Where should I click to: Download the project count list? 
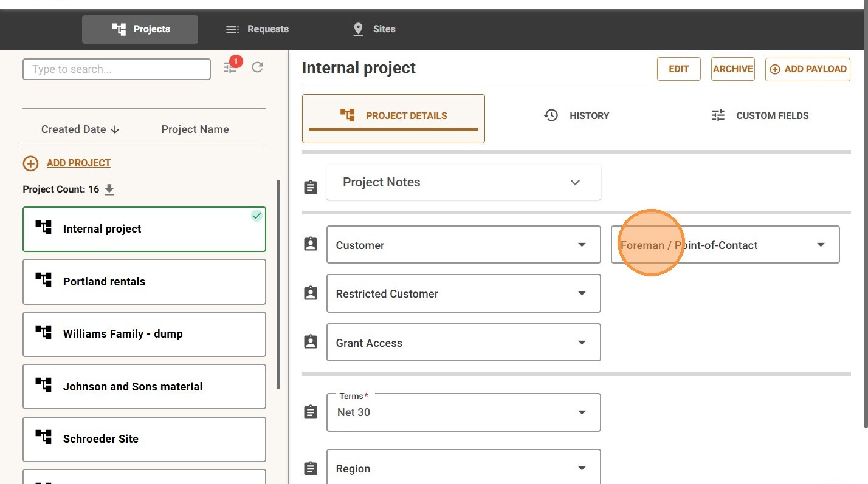point(109,189)
